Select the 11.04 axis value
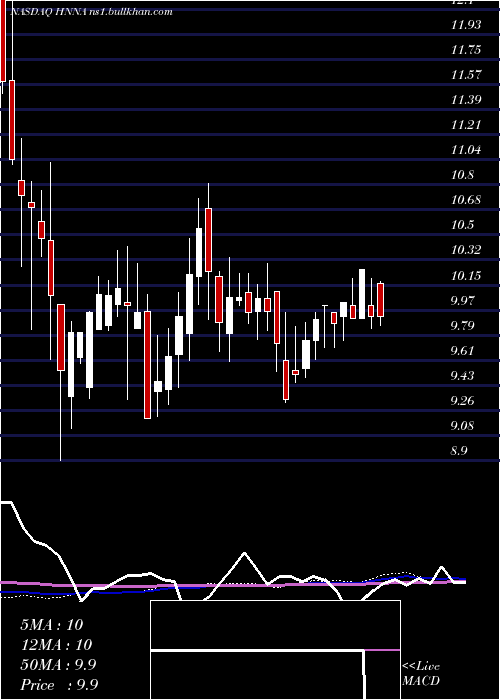This screenshot has height=700, width=500. (466, 150)
